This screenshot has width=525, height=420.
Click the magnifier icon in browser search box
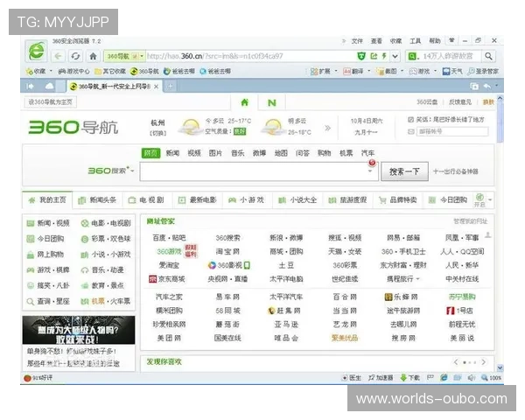[x=488, y=56]
